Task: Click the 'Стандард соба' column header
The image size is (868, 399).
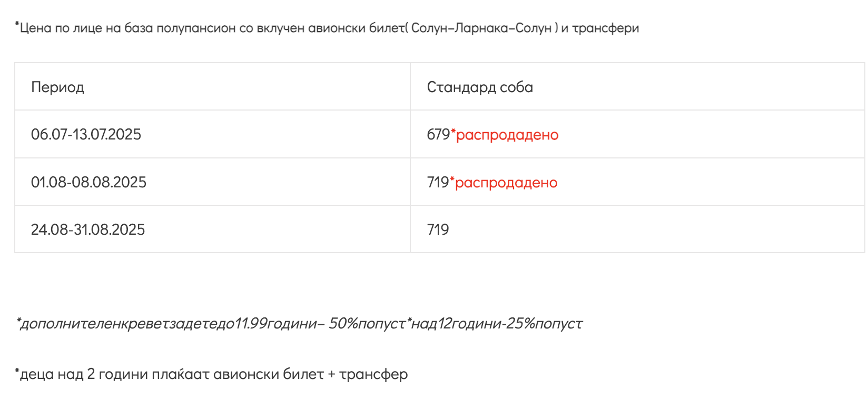Action: click(x=637, y=87)
